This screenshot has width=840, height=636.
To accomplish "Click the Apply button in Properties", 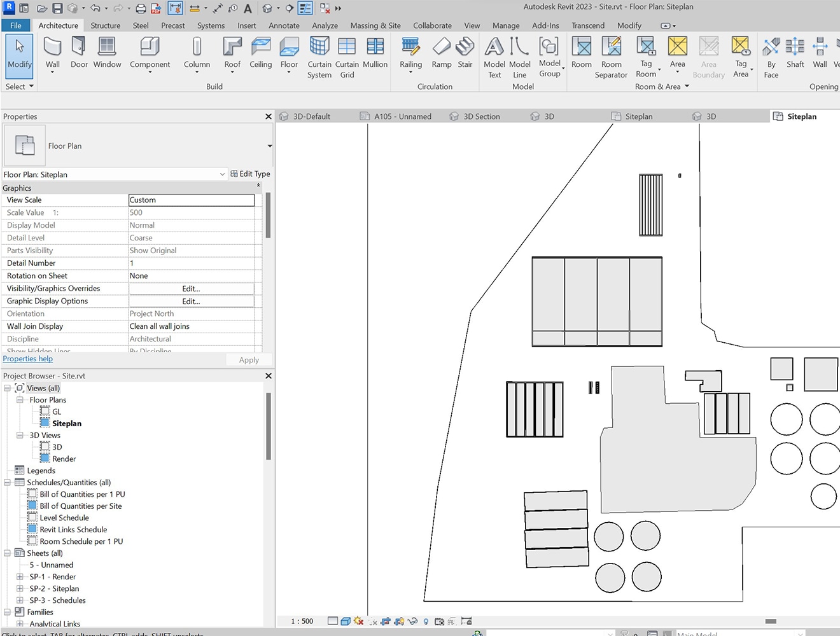I will point(248,359).
